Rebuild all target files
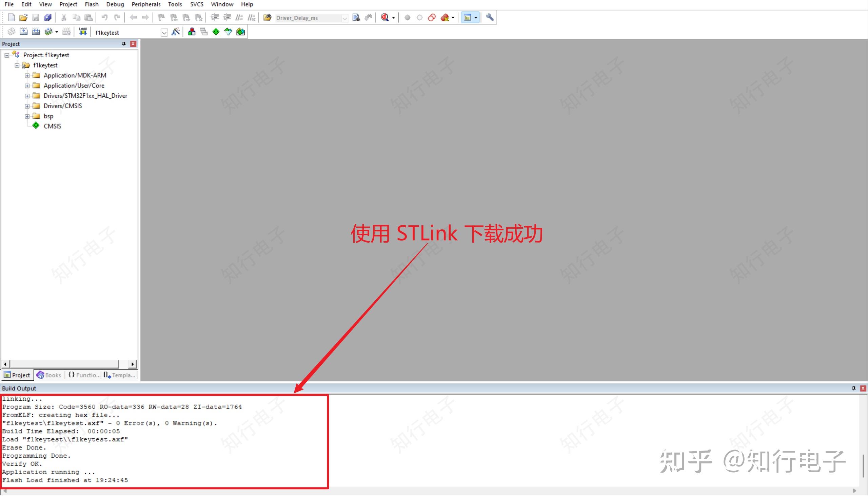Viewport: 868px width, 496px height. pyautogui.click(x=36, y=31)
